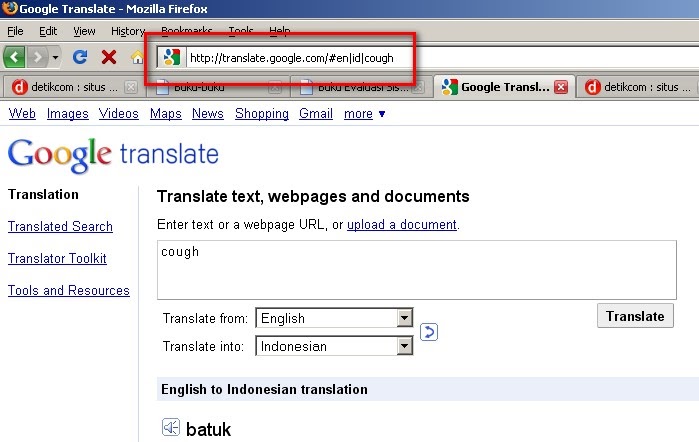
Task: Open the History menu
Action: [128, 31]
